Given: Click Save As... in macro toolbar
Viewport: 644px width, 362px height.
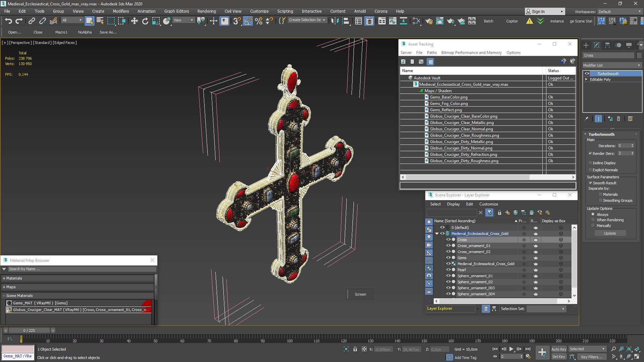Looking at the screenshot, I should click(108, 32).
